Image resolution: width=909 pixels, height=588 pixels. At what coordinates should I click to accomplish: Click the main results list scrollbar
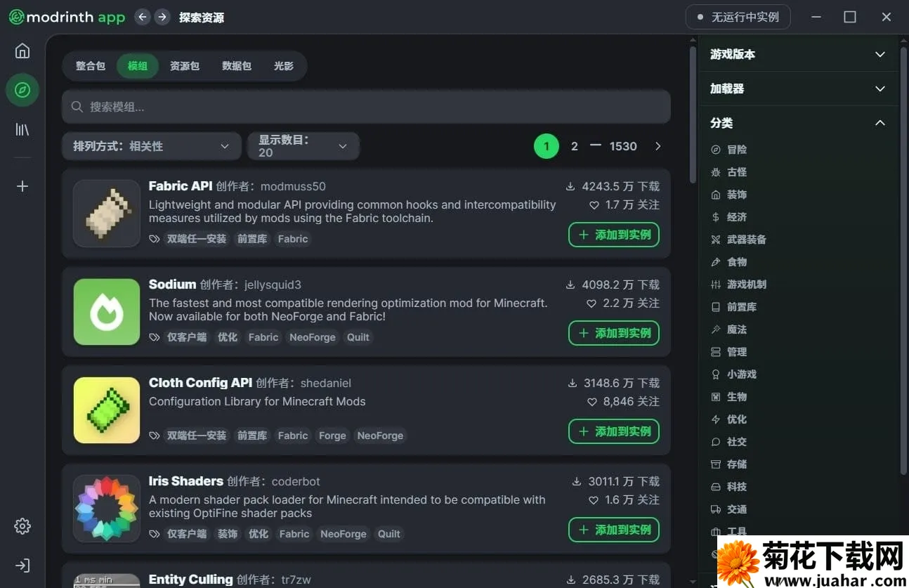[693, 116]
